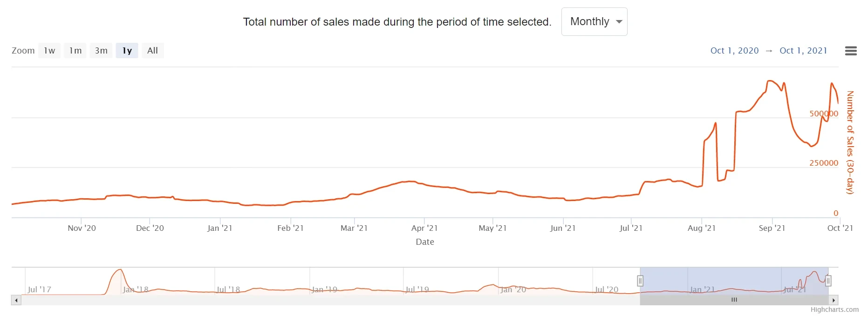Open the Highcharts.com credit link
This screenshot has height=316, width=868.
834,310
